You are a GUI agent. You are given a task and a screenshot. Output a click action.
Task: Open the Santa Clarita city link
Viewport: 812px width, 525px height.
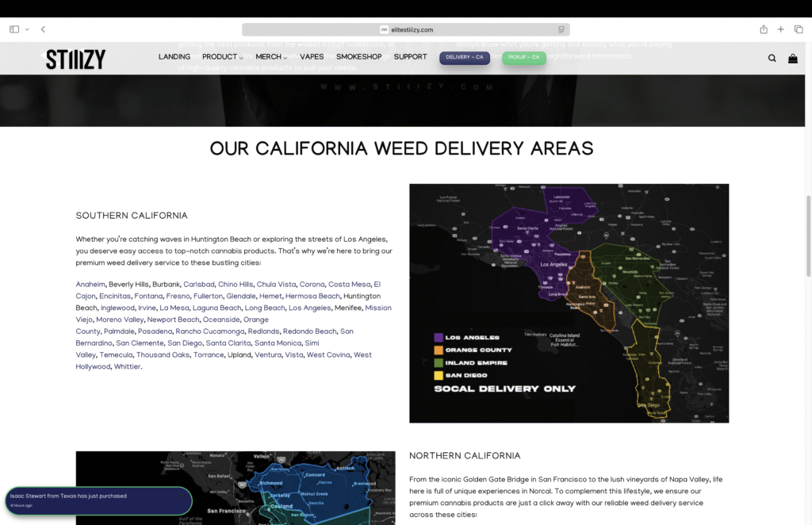(228, 343)
